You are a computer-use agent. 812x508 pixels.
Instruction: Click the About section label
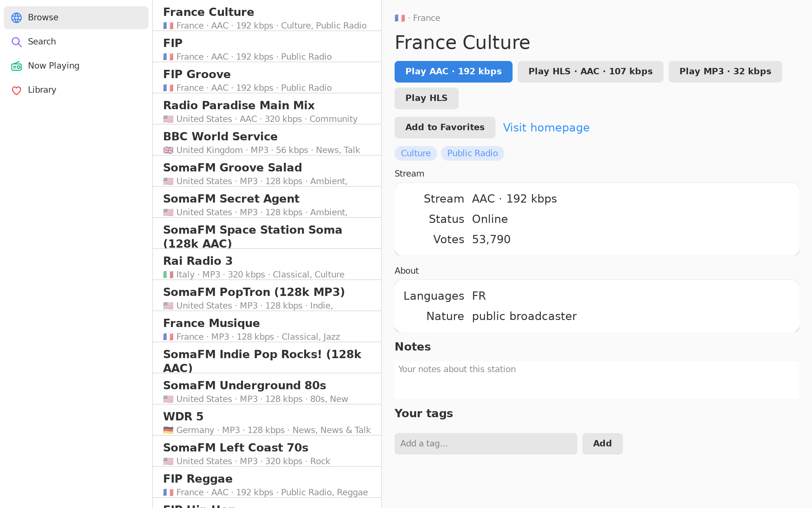pos(406,271)
